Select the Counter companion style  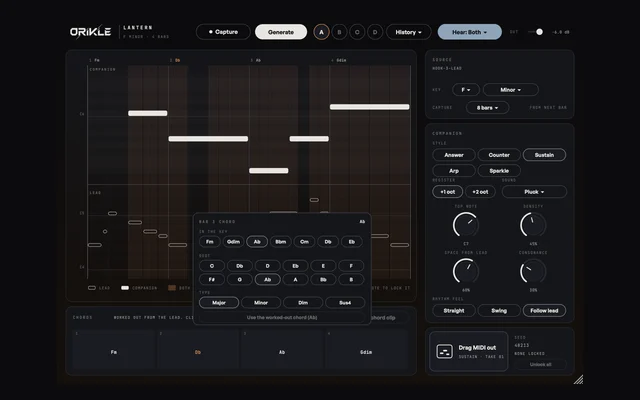click(499, 155)
